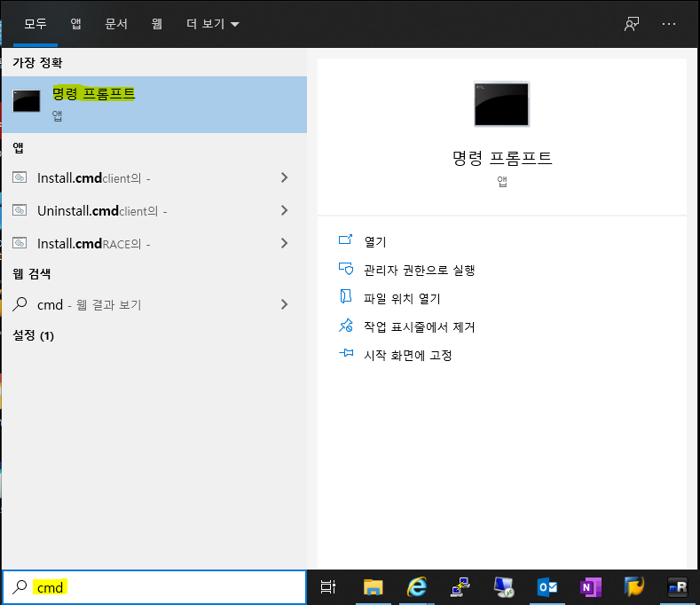
Task: Launch Internet Explorer from the taskbar
Action: 416,587
